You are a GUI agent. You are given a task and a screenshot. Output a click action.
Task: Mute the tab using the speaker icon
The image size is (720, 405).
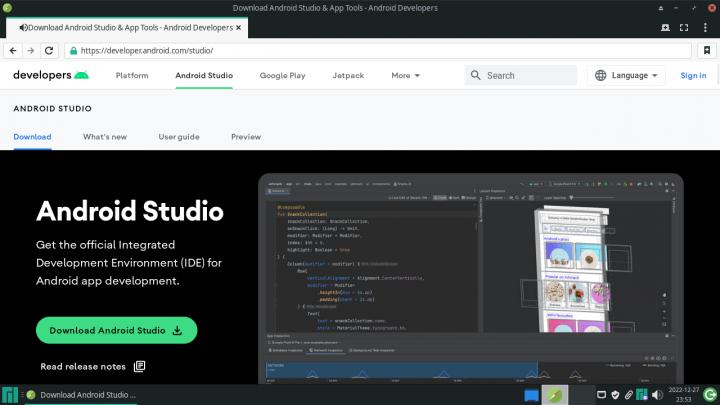[x=22, y=27]
